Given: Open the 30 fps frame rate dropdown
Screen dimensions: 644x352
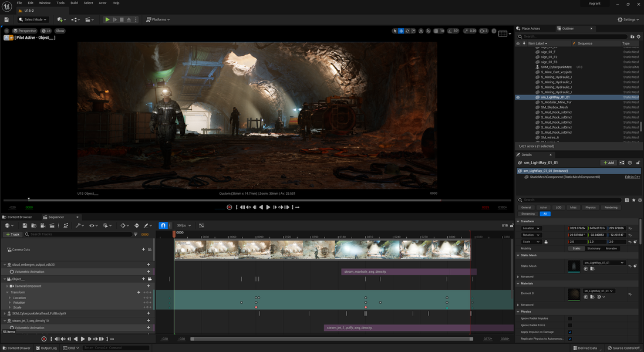Looking at the screenshot, I should (x=184, y=225).
